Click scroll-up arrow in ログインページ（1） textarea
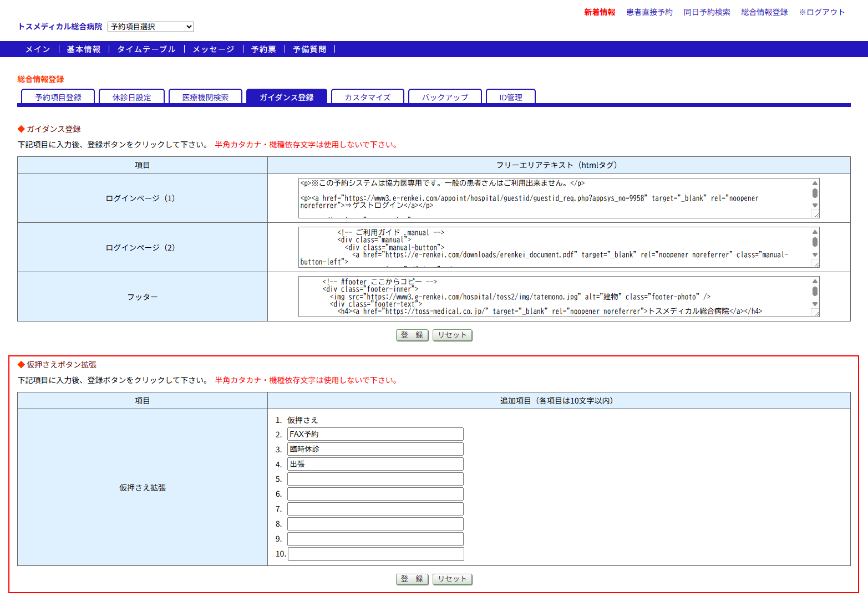The image size is (868, 597). (815, 183)
